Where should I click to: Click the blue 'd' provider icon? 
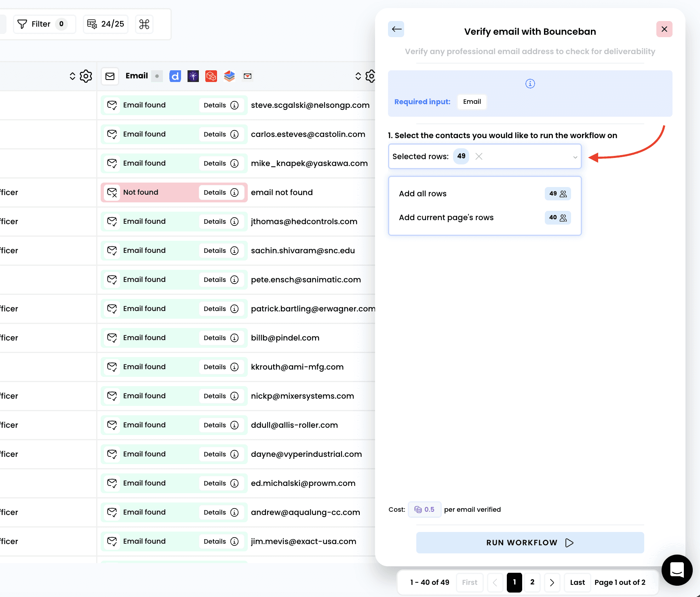pyautogui.click(x=175, y=76)
